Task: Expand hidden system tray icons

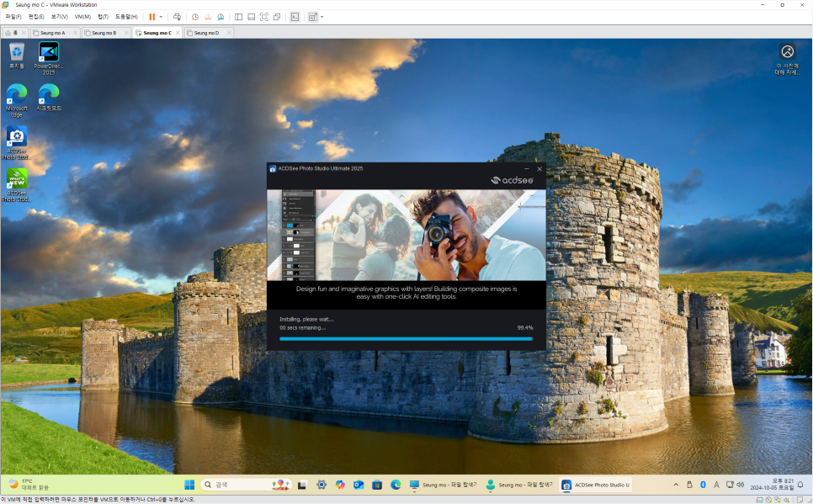Action: click(676, 485)
